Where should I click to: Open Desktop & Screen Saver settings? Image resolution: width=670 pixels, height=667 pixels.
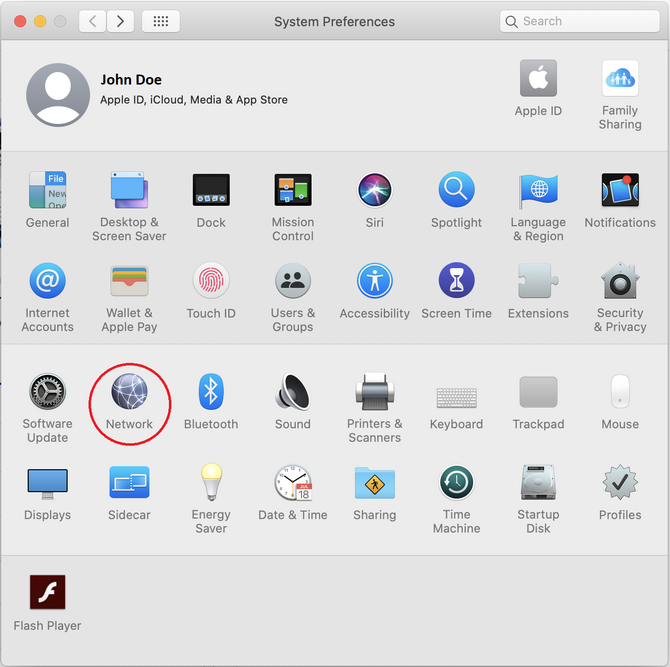pyautogui.click(x=129, y=190)
